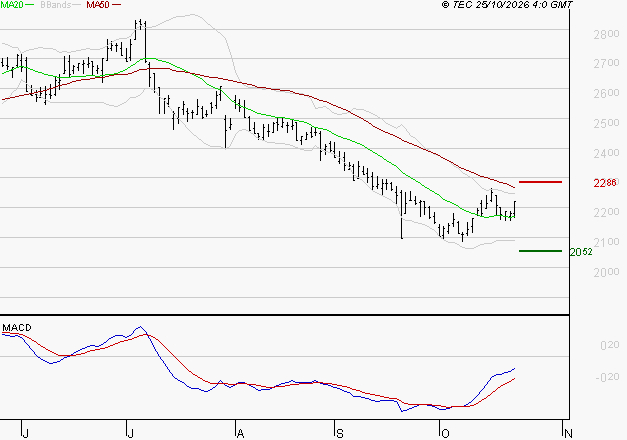Click the green MA20 legend line sample
This screenshot has width=627, height=440.
click(30, 5)
